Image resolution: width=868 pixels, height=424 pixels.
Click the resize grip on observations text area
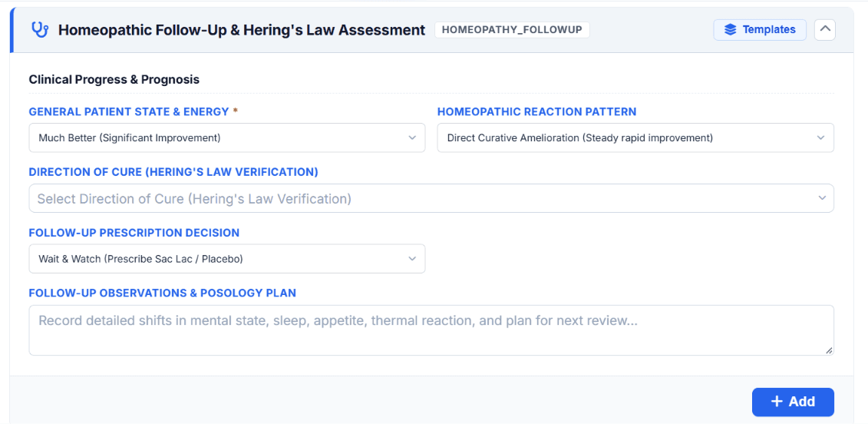pyautogui.click(x=829, y=350)
